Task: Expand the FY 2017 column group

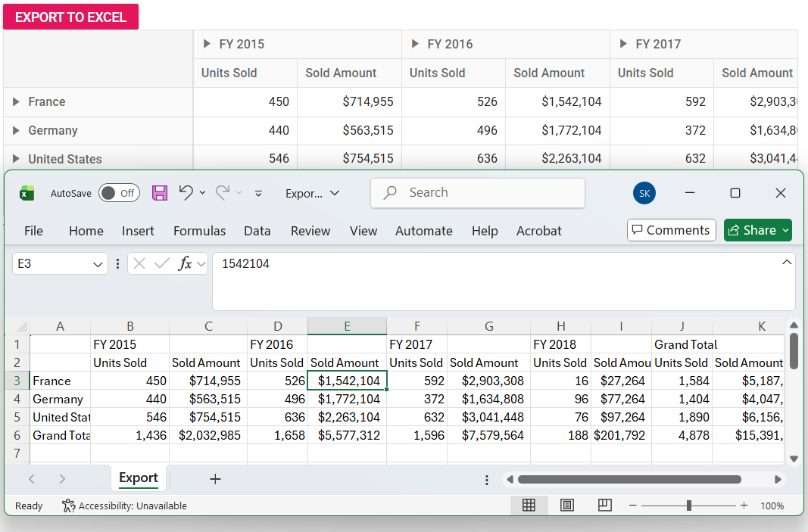Action: click(x=623, y=44)
